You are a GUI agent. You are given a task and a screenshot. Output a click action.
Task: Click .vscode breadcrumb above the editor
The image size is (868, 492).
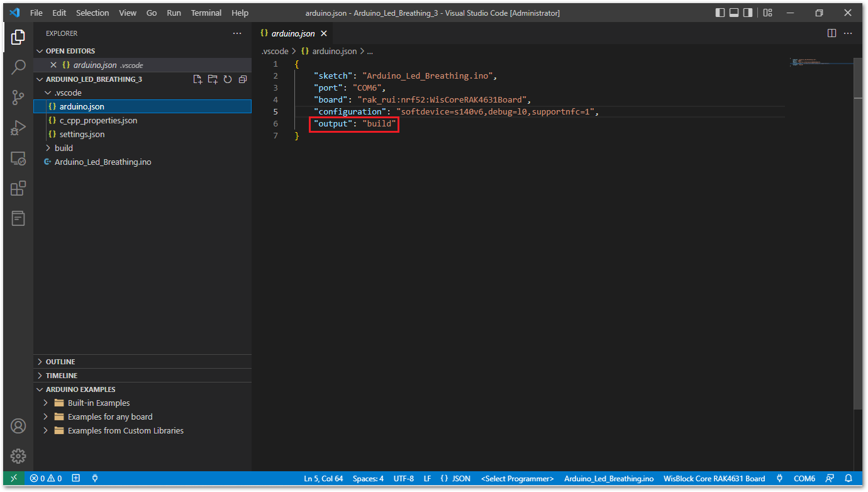(x=275, y=51)
